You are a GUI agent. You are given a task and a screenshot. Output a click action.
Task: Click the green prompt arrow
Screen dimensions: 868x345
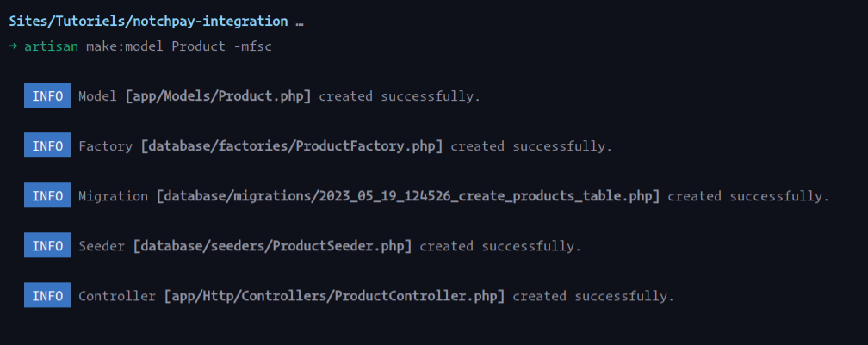click(14, 46)
